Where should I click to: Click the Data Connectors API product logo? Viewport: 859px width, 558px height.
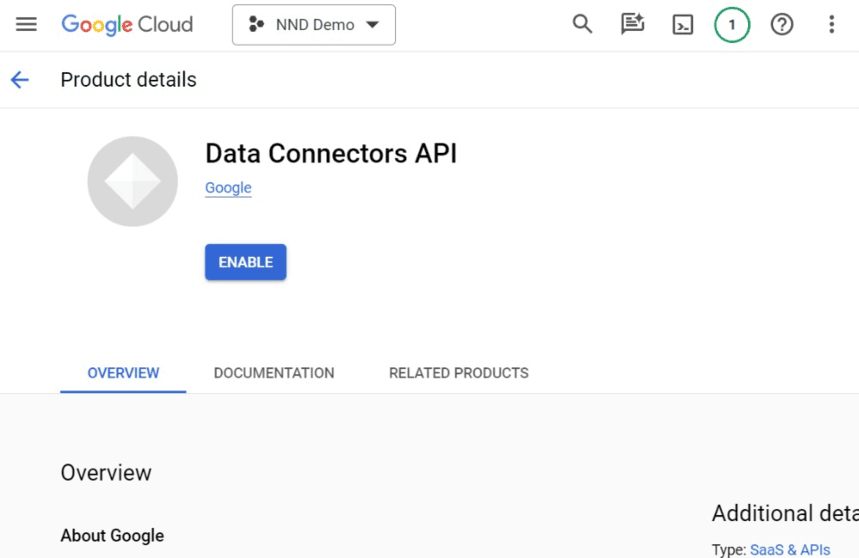(x=133, y=181)
